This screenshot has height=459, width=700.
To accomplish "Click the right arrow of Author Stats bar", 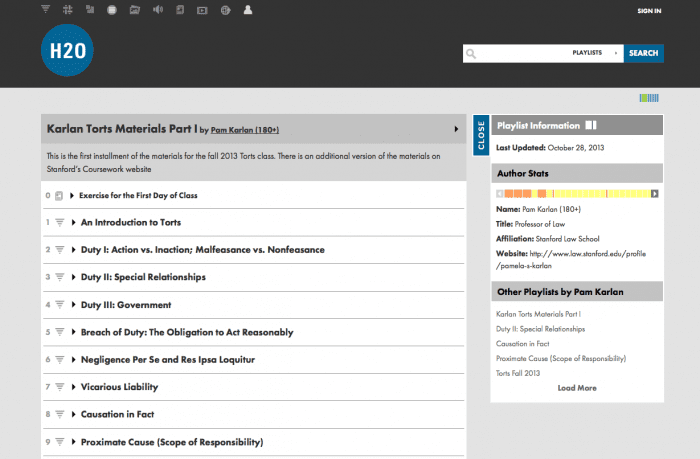I will tap(655, 193).
